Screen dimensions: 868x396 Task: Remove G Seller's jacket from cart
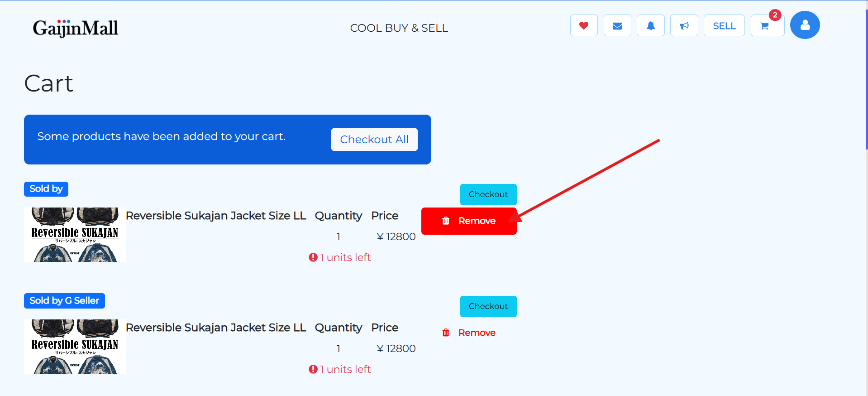[x=477, y=332]
